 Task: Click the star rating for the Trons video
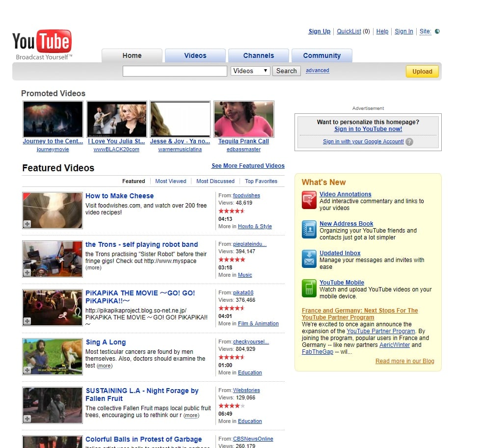click(x=232, y=260)
